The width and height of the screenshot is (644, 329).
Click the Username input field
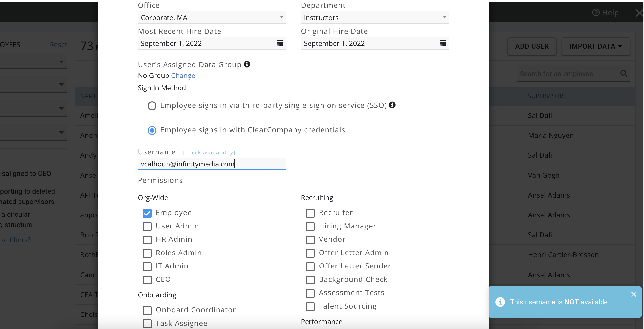pos(212,164)
